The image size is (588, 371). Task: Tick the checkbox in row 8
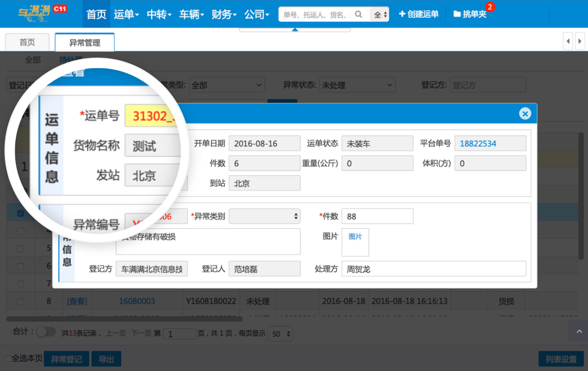tap(20, 302)
